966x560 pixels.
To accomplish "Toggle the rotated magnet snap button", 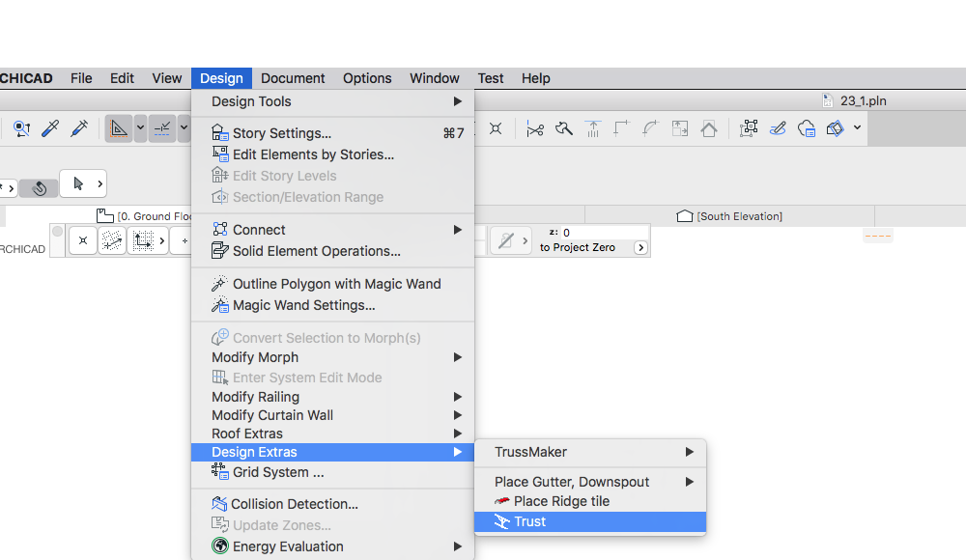I will [x=39, y=188].
